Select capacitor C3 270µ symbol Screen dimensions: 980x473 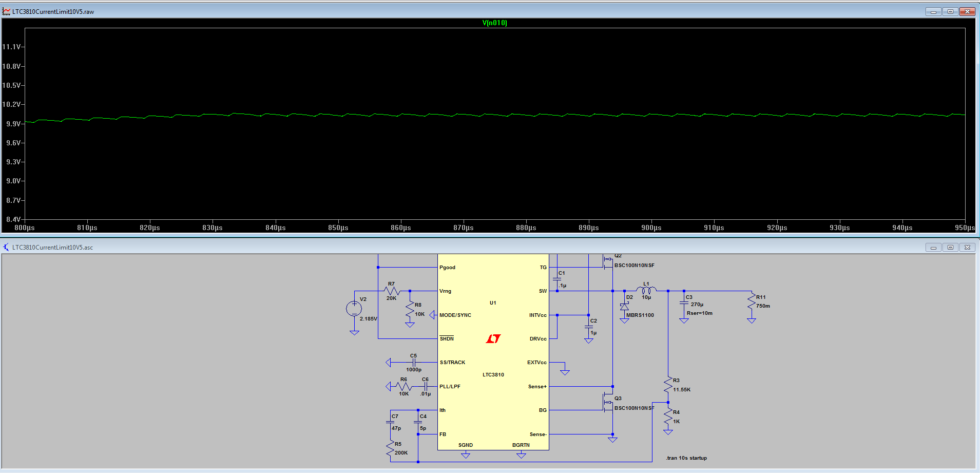[684, 303]
